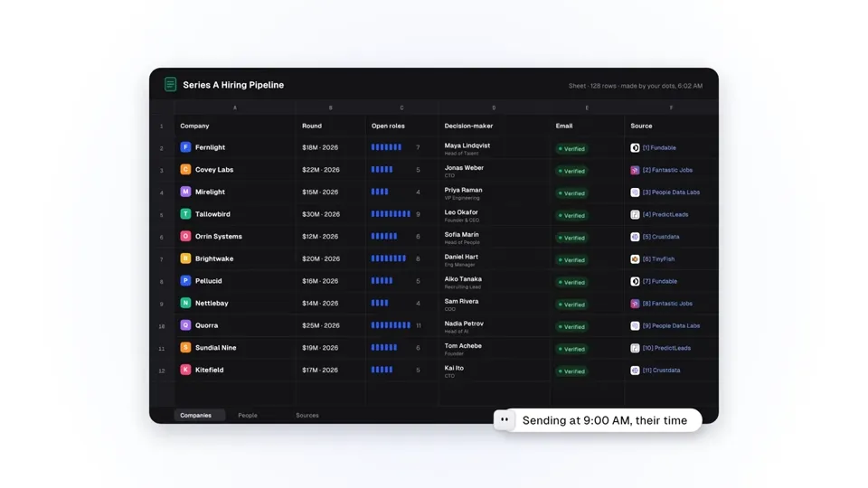Select the Priya Raman cell

click(x=495, y=192)
